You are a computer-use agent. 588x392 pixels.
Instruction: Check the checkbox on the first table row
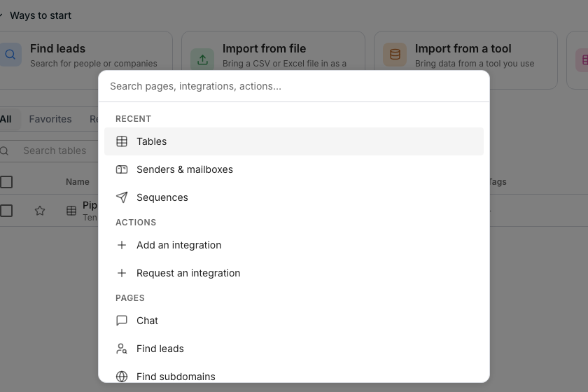6,211
